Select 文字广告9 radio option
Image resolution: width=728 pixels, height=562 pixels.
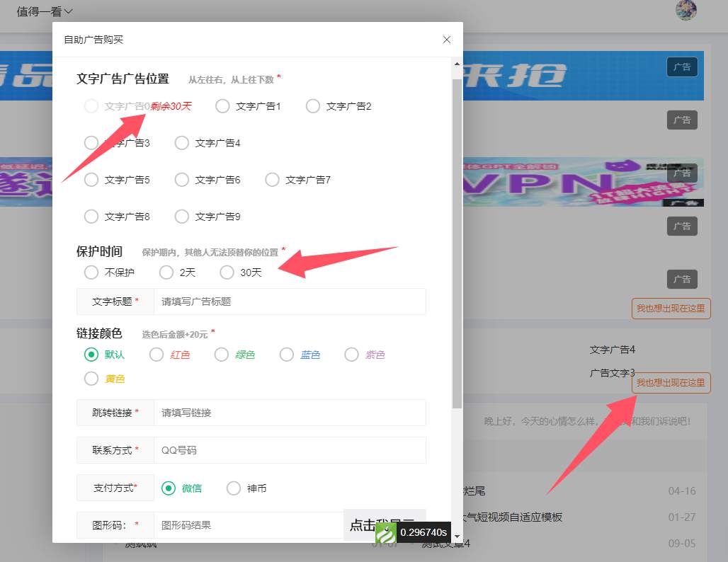(181, 217)
